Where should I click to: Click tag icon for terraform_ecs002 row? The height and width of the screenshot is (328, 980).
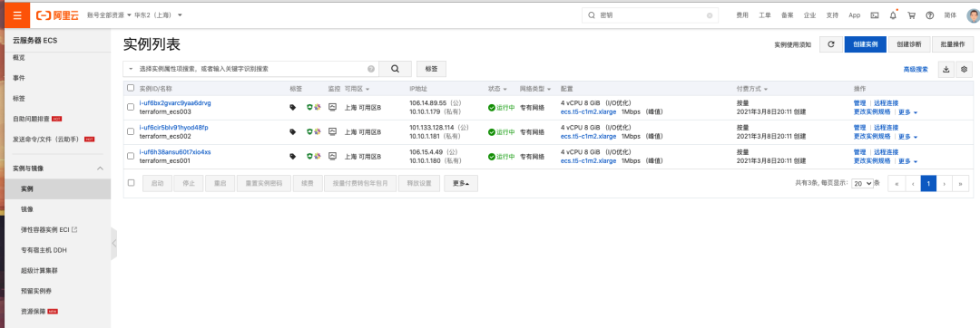292,131
